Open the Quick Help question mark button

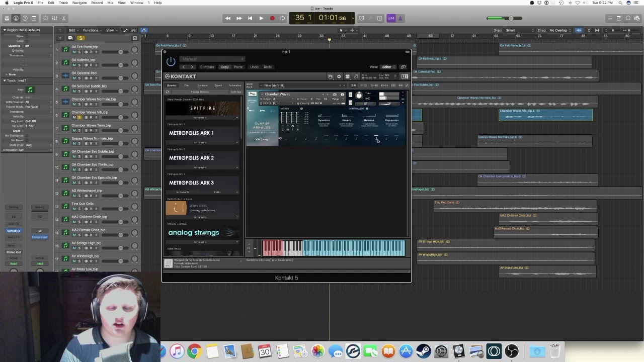[x=25, y=18]
